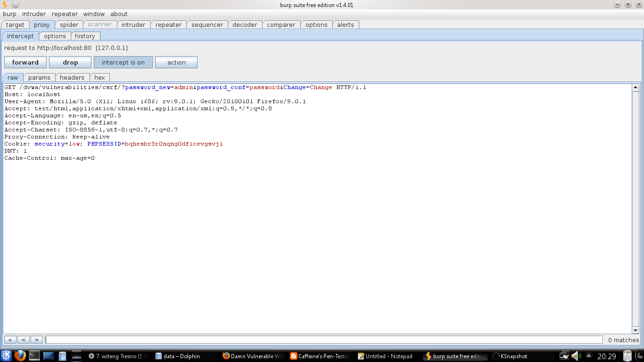Click the DNT: 1 header line
Image resolution: width=644 pixels, height=362 pixels.
tap(16, 151)
